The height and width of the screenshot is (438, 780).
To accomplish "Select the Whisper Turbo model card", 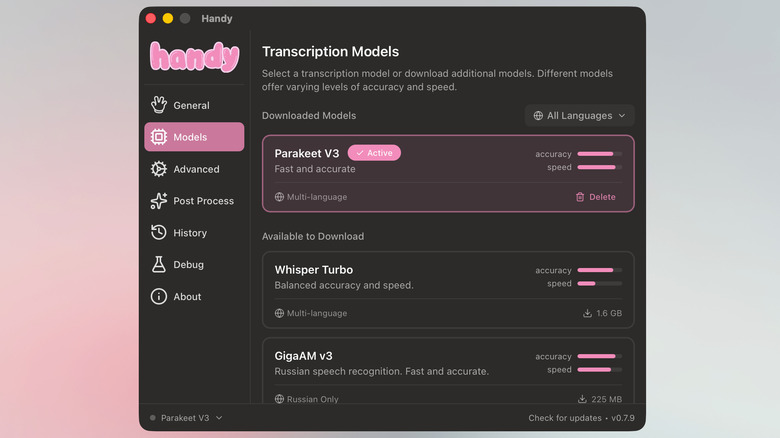I will pyautogui.click(x=448, y=290).
